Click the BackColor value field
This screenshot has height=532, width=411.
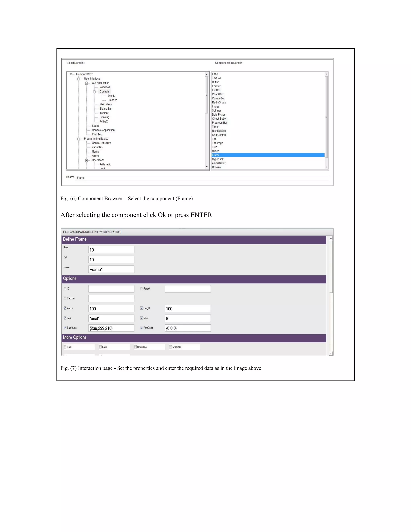point(111,328)
